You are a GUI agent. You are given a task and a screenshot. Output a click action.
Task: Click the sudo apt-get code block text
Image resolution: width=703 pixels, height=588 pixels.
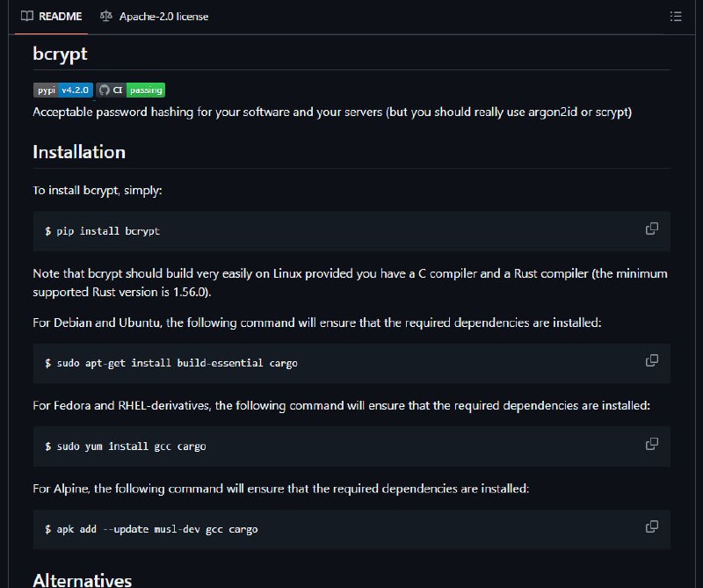click(170, 363)
